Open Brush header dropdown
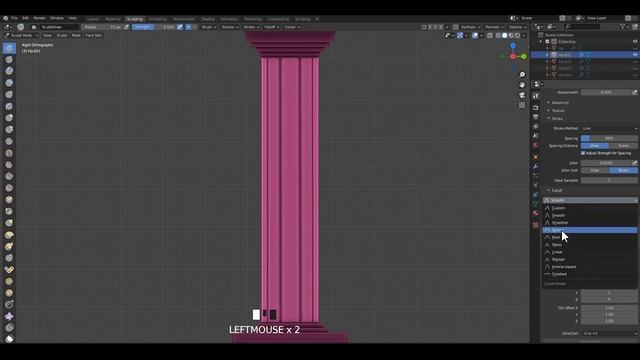The width and height of the screenshot is (640, 360). click(209, 27)
